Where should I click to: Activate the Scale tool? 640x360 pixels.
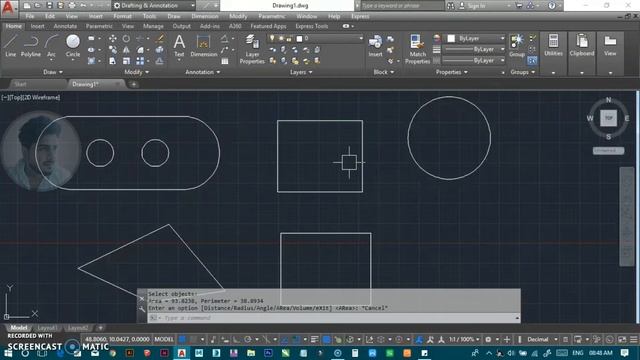[x=126, y=61]
